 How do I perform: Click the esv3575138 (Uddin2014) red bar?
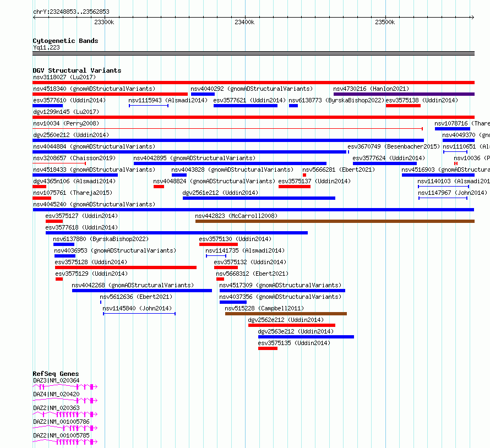tap(403, 106)
